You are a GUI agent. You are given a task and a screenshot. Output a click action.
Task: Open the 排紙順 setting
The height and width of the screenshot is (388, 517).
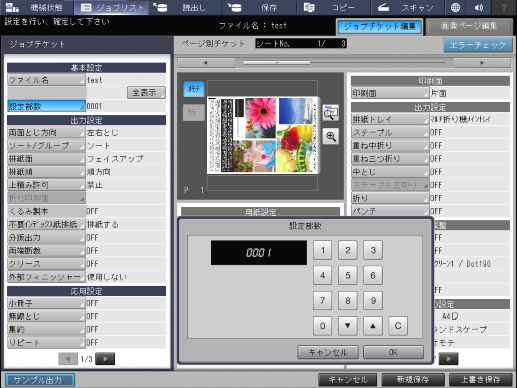click(46, 172)
